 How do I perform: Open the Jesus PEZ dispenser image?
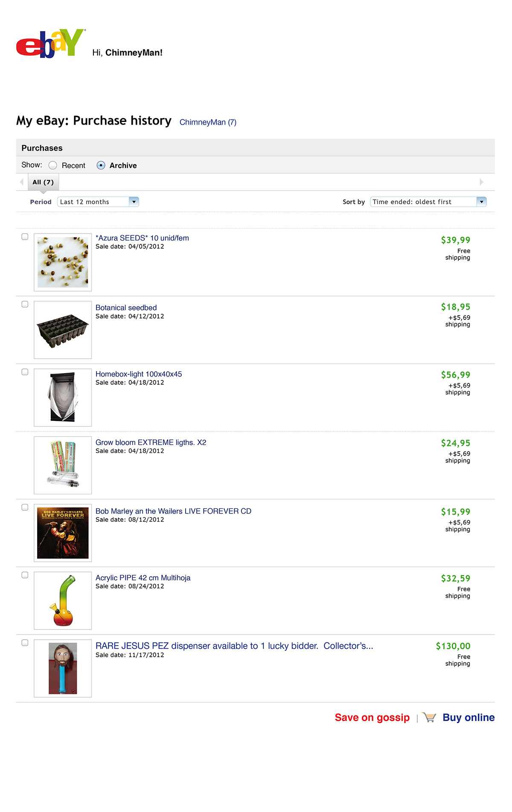pos(63,668)
